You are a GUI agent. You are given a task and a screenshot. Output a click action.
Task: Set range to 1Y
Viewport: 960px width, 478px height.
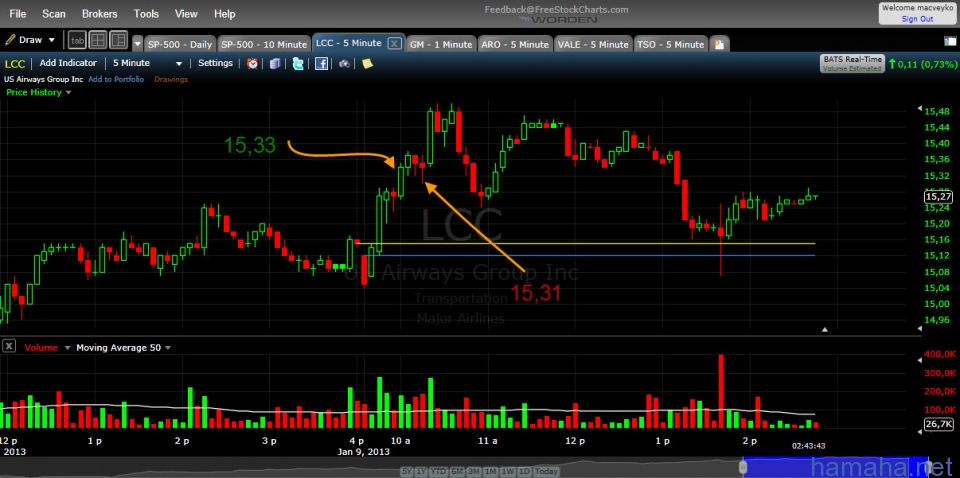pyautogui.click(x=420, y=471)
